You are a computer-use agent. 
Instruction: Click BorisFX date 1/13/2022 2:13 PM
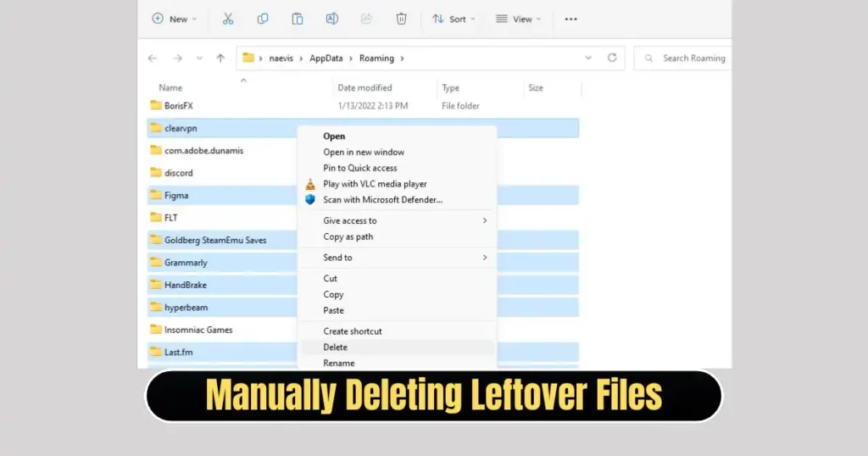point(373,106)
